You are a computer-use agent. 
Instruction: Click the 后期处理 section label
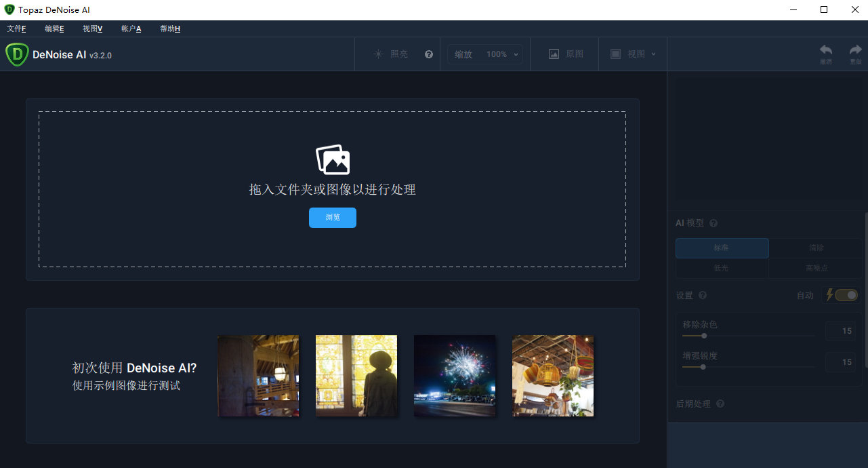point(693,404)
